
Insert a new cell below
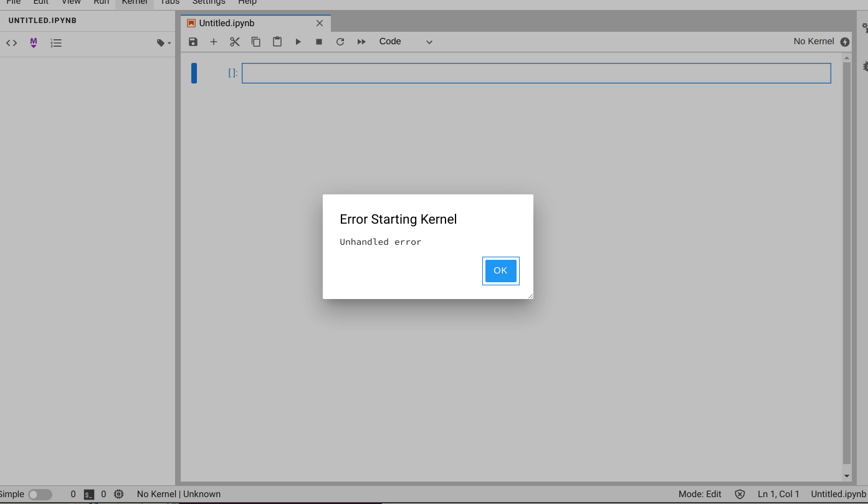pos(214,41)
